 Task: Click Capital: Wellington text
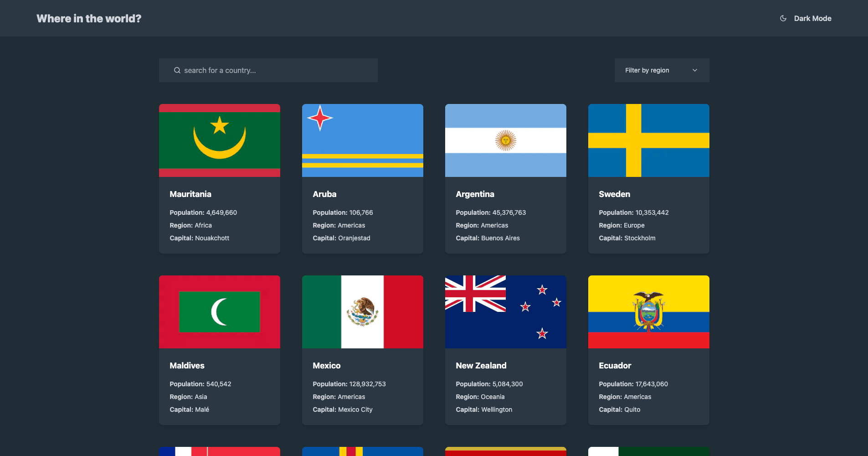[x=484, y=409]
